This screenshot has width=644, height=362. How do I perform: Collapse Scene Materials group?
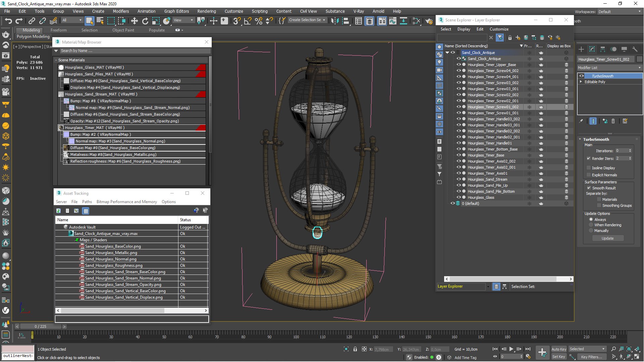click(56, 60)
